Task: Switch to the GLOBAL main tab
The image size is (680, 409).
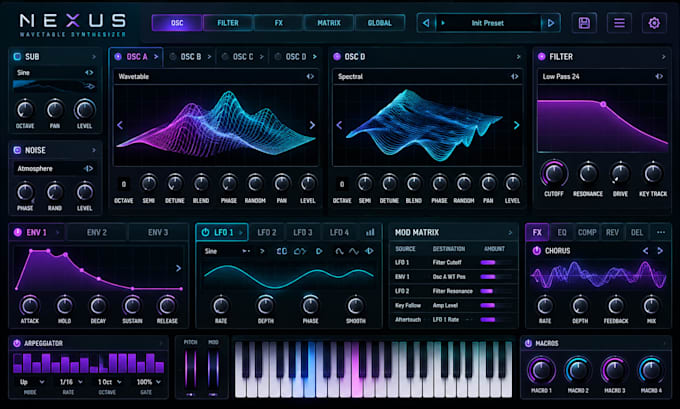Action: click(x=379, y=23)
